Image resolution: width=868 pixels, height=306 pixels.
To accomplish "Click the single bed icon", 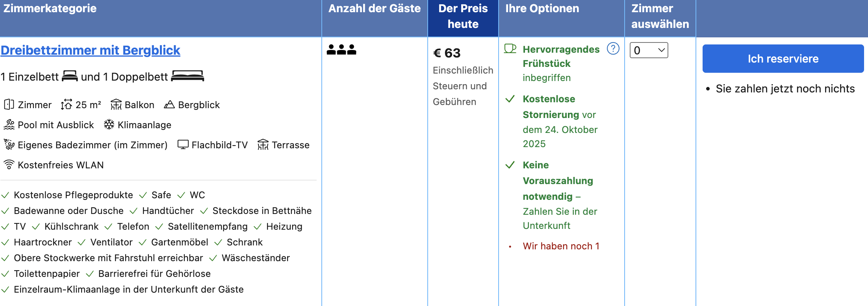I will 70,76.
